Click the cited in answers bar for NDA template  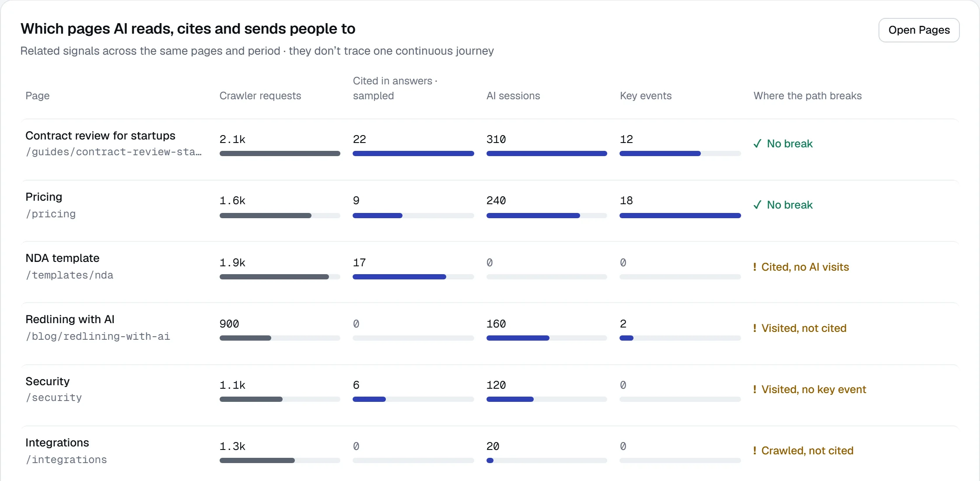413,277
